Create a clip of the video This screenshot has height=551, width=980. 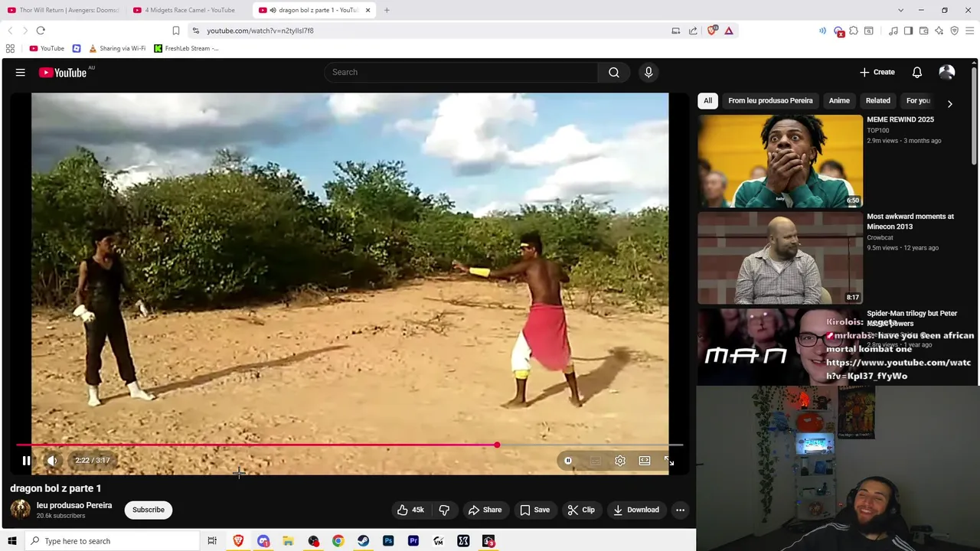[580, 510]
